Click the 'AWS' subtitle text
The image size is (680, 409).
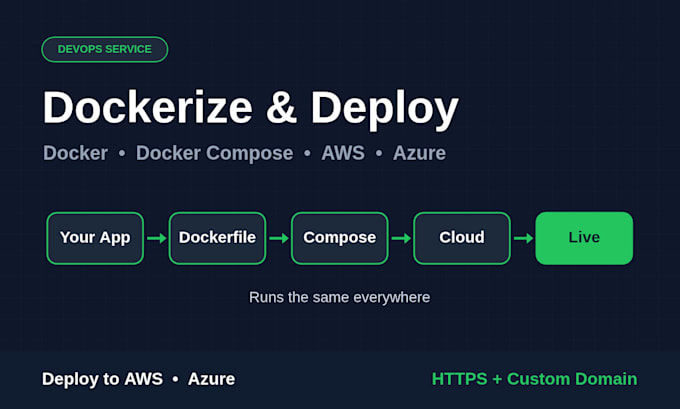[343, 153]
